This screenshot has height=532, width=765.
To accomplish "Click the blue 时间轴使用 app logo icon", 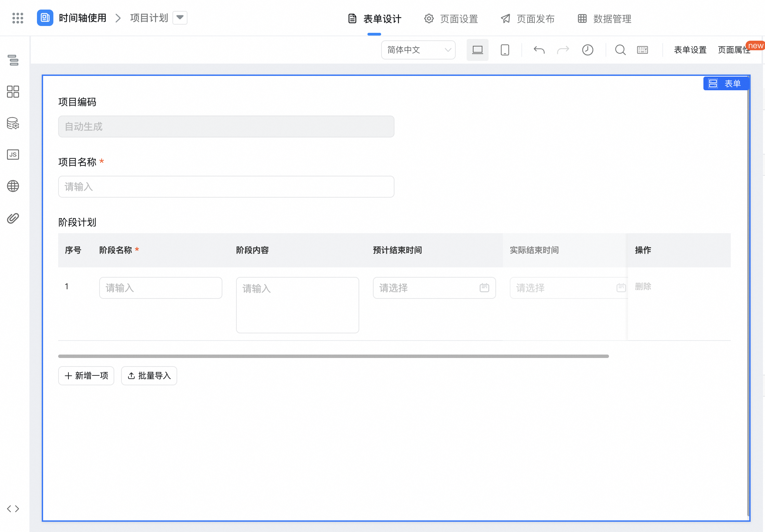I will pos(45,18).
